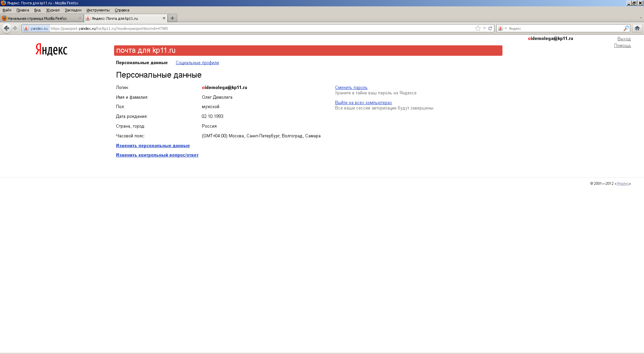Restore the Firefox window with title bar button
This screenshot has height=354, width=644.
point(634,3)
